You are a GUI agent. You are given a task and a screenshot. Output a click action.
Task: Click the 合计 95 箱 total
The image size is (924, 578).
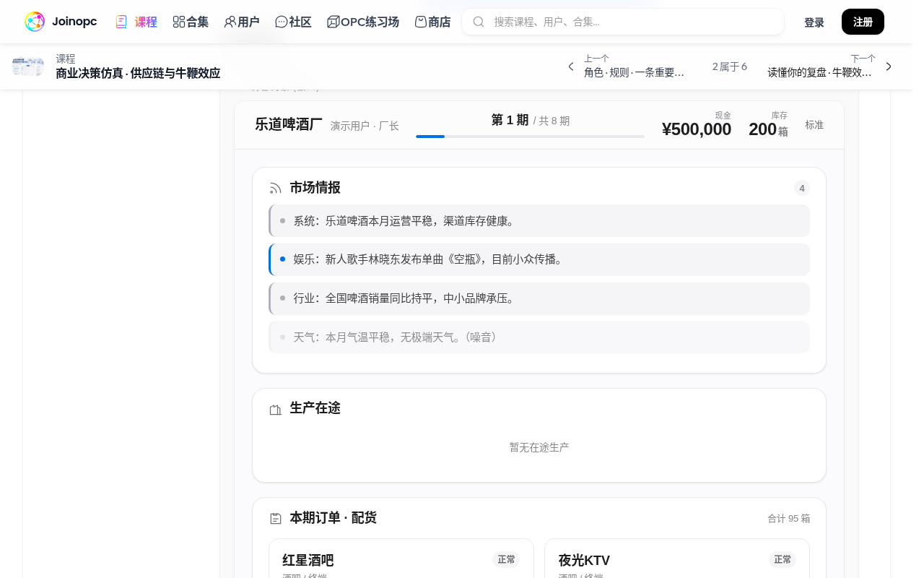[789, 519]
